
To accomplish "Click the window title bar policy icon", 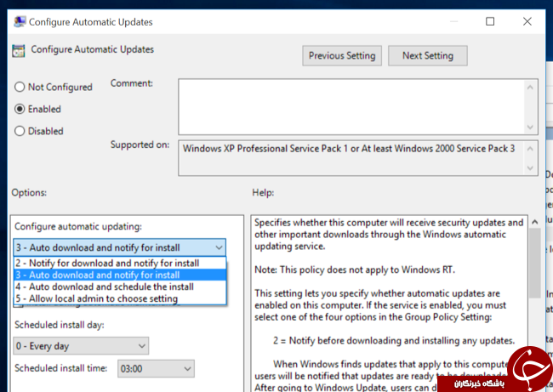I will [x=20, y=22].
